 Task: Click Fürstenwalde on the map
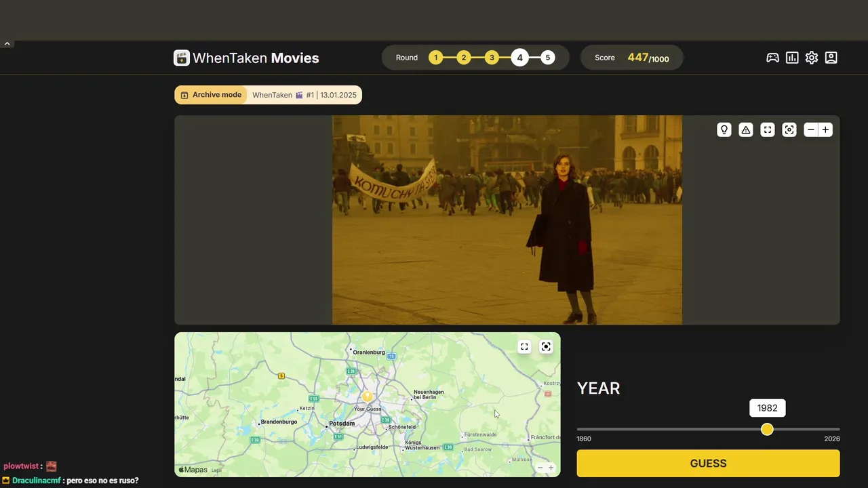tap(481, 434)
